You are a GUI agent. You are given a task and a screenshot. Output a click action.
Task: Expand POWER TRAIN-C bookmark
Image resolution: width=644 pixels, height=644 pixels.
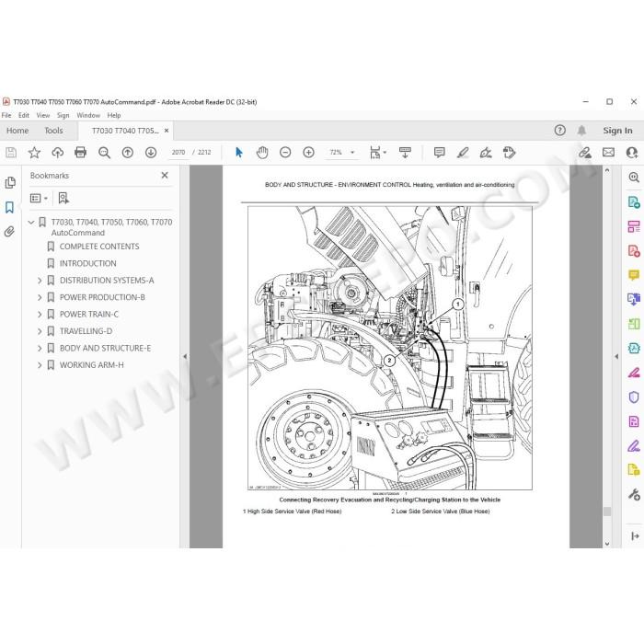(40, 315)
